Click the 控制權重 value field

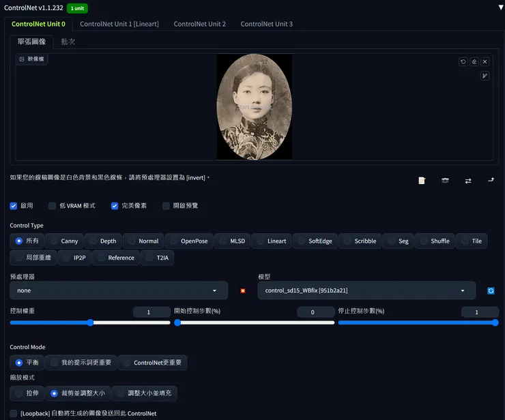click(x=151, y=312)
